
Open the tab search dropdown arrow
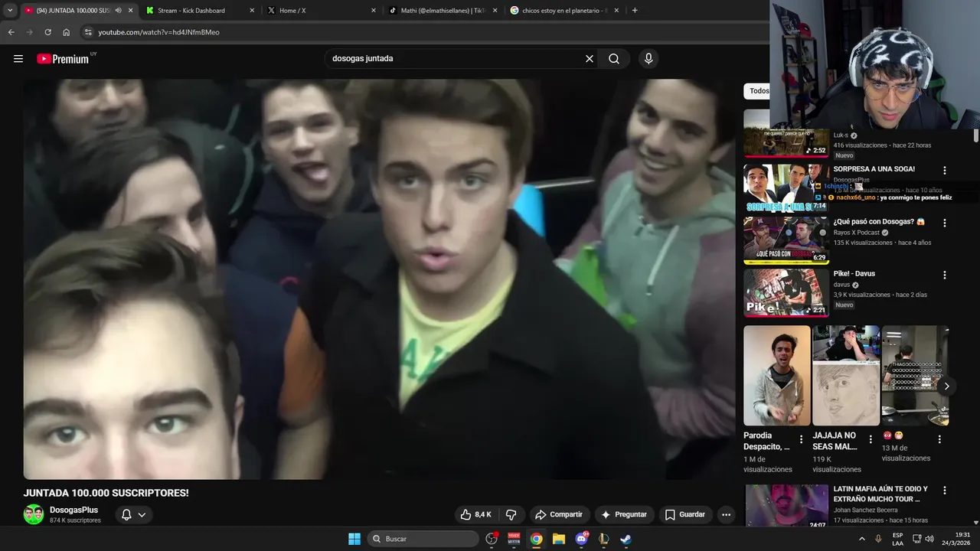[10, 11]
